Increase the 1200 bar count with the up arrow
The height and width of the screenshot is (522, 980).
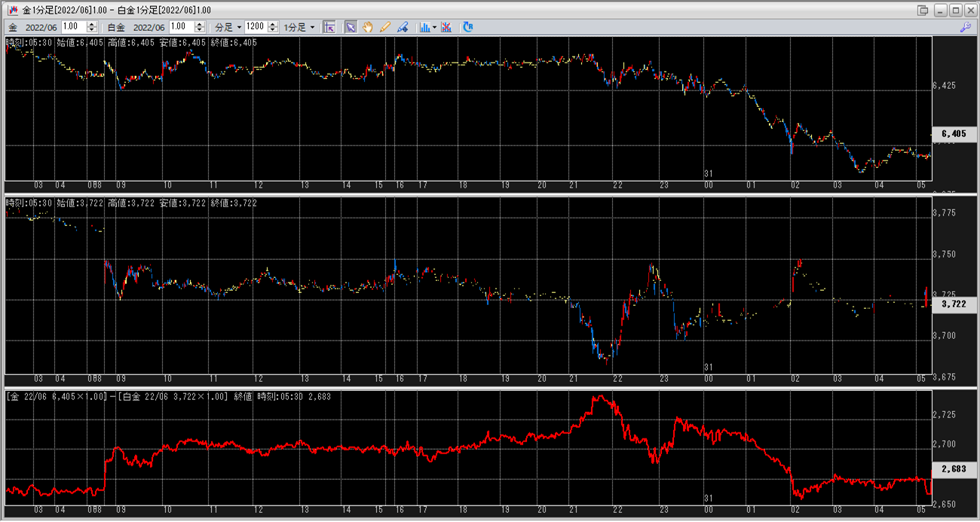pyautogui.click(x=271, y=24)
